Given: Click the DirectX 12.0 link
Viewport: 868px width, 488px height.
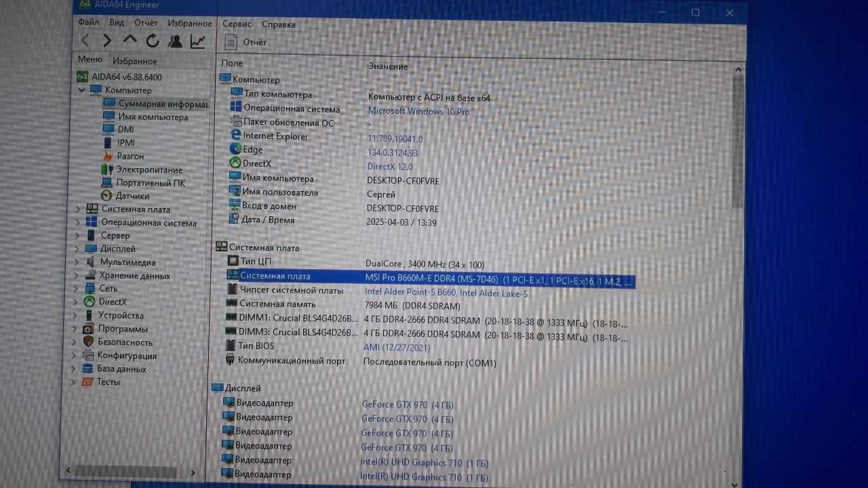Looking at the screenshot, I should pos(390,167).
